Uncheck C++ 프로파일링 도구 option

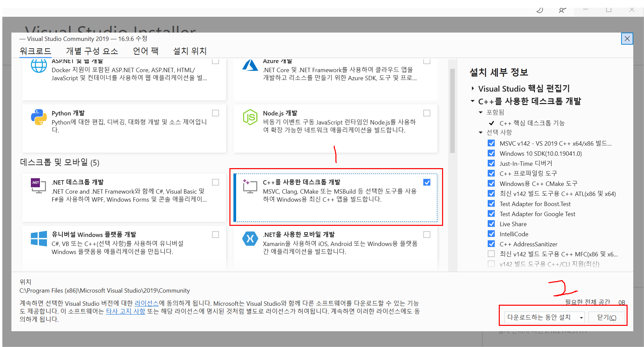point(491,173)
